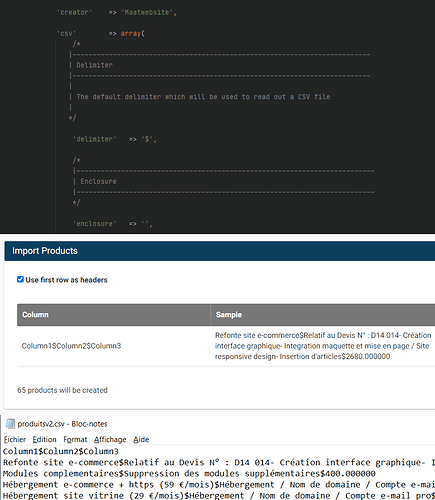
Task: Click the produitsv2.csv - Bloc-notes title
Action: coord(62,424)
